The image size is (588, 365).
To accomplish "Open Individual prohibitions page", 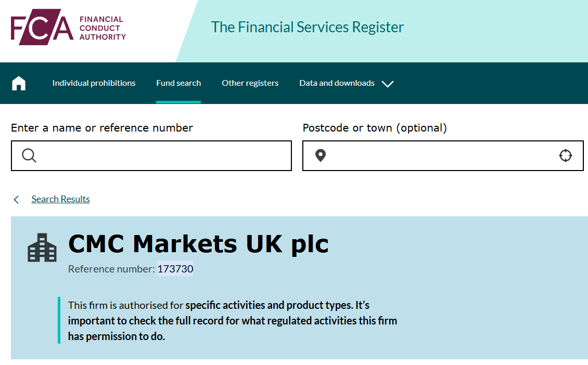I will click(94, 83).
